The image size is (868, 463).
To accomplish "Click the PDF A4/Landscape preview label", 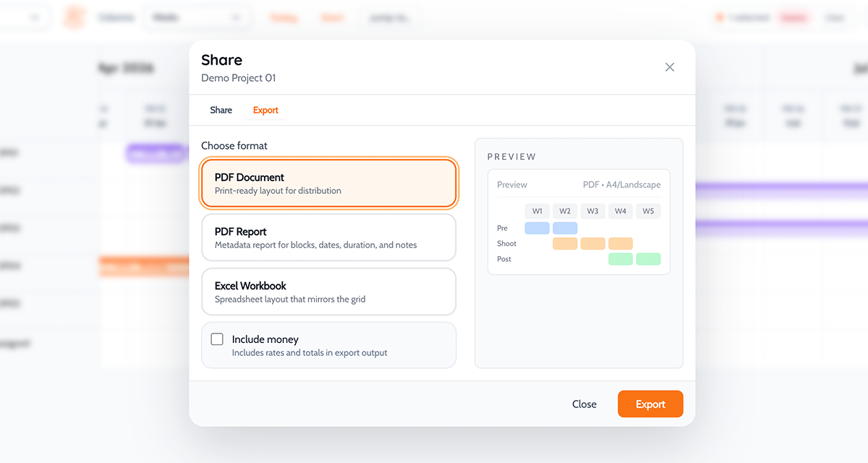I will (x=621, y=184).
